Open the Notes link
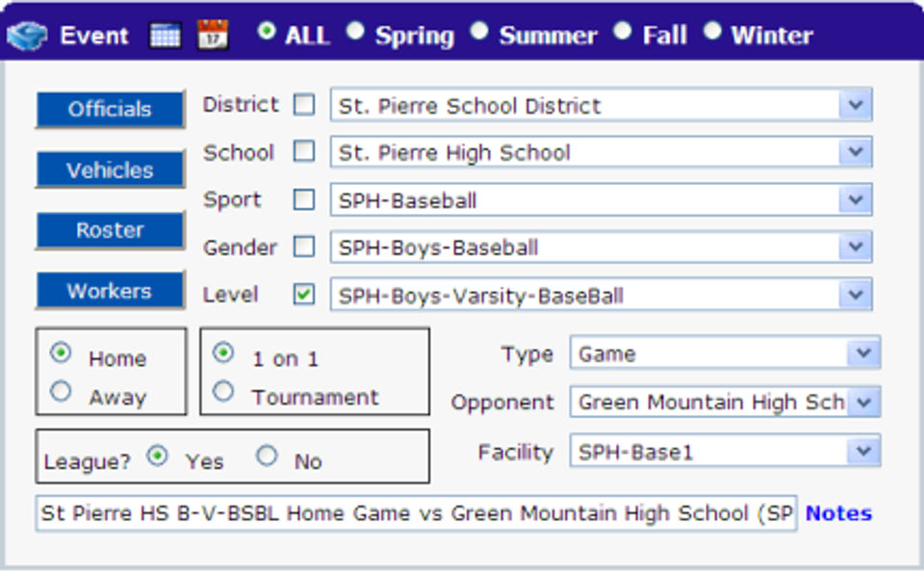Image resolution: width=924 pixels, height=571 pixels. click(838, 513)
